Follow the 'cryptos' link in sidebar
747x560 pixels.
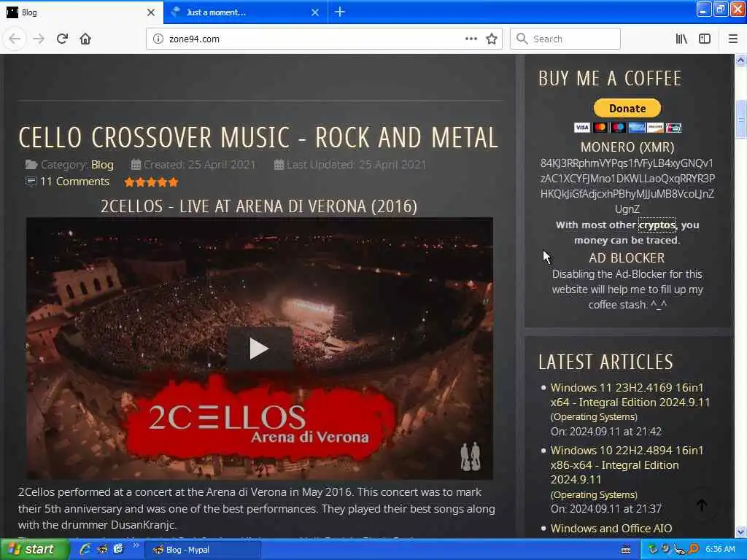pos(657,225)
